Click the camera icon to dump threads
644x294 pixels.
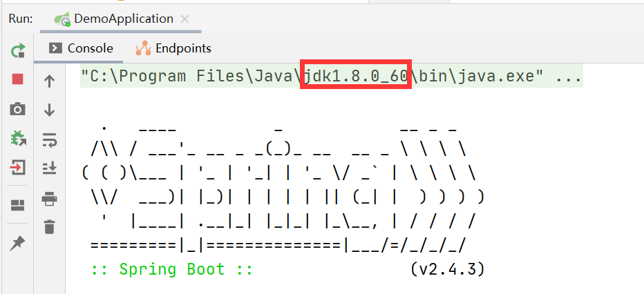tap(18, 109)
